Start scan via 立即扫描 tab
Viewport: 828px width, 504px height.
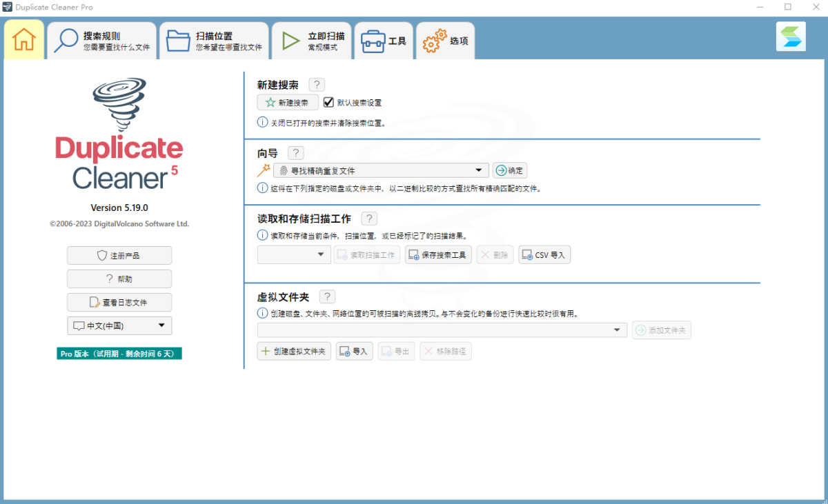point(312,40)
